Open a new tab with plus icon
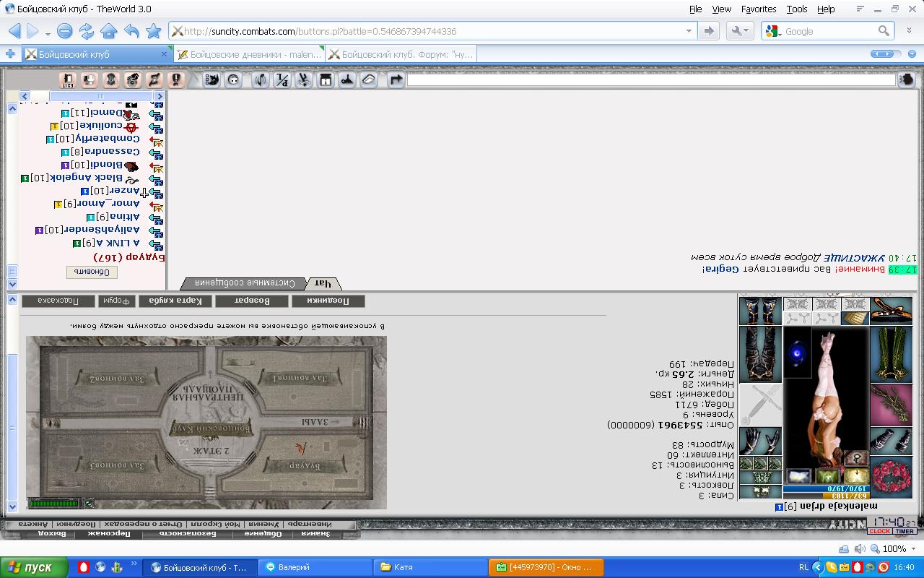 (10, 54)
